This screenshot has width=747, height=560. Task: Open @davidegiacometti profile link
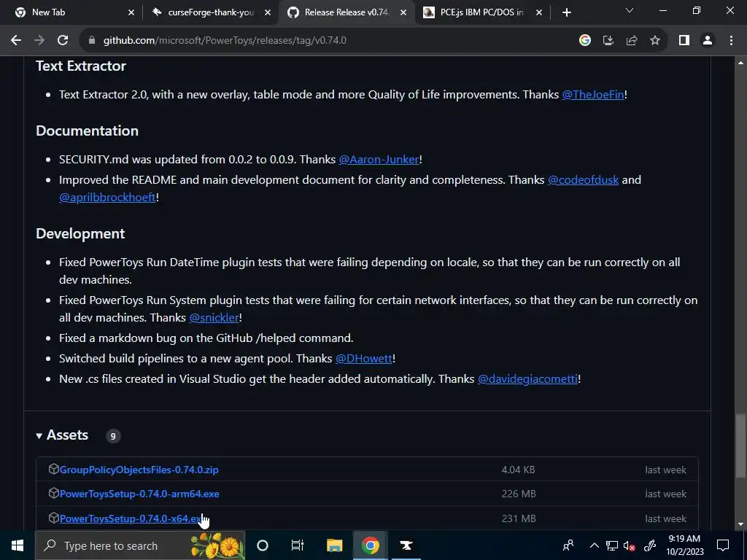[528, 378]
